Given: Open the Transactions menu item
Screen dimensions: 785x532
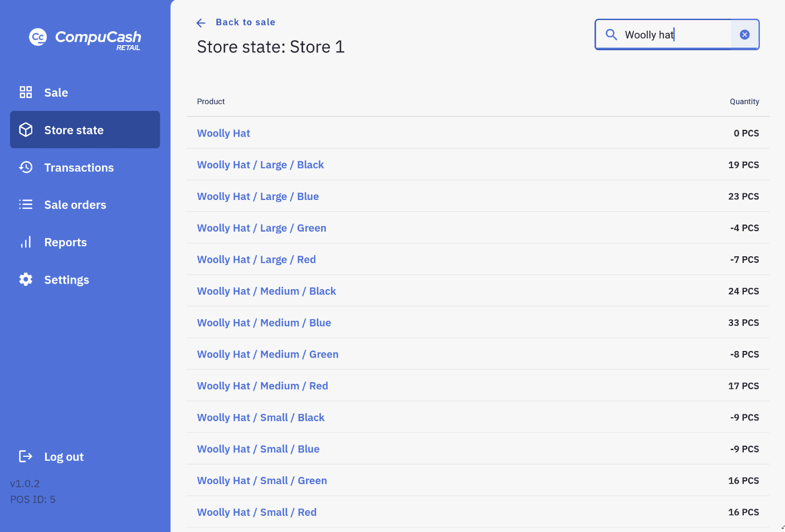Looking at the screenshot, I should [79, 168].
